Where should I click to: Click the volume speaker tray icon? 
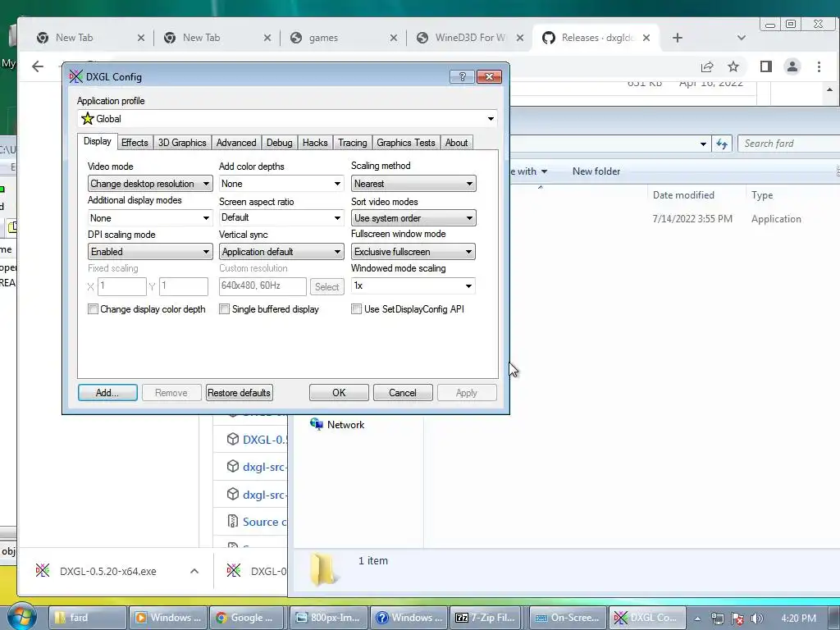pos(756,619)
